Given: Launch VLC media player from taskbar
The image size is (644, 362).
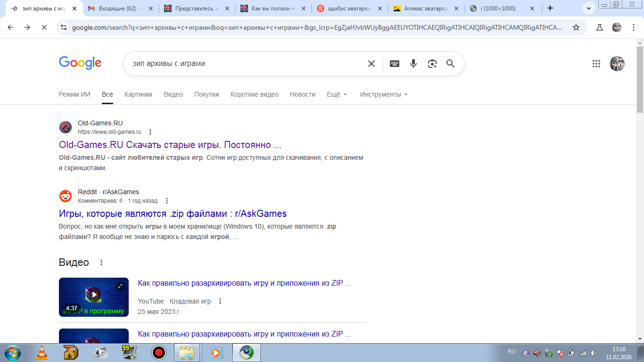Looking at the screenshot, I should [42, 352].
